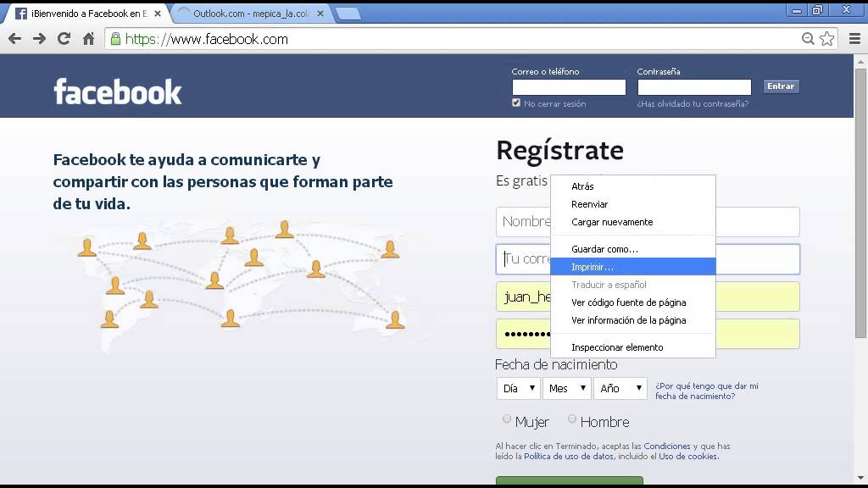
Task: Go back with the browser back arrow
Action: (x=15, y=39)
